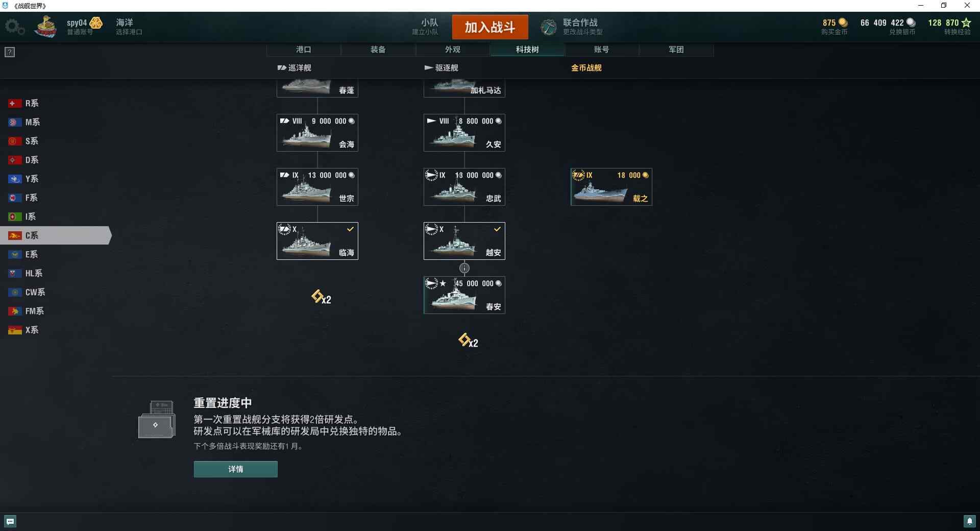Viewport: 980px width, 531px height.
Task: Select the 临海 tier X cruiser
Action: (x=317, y=241)
